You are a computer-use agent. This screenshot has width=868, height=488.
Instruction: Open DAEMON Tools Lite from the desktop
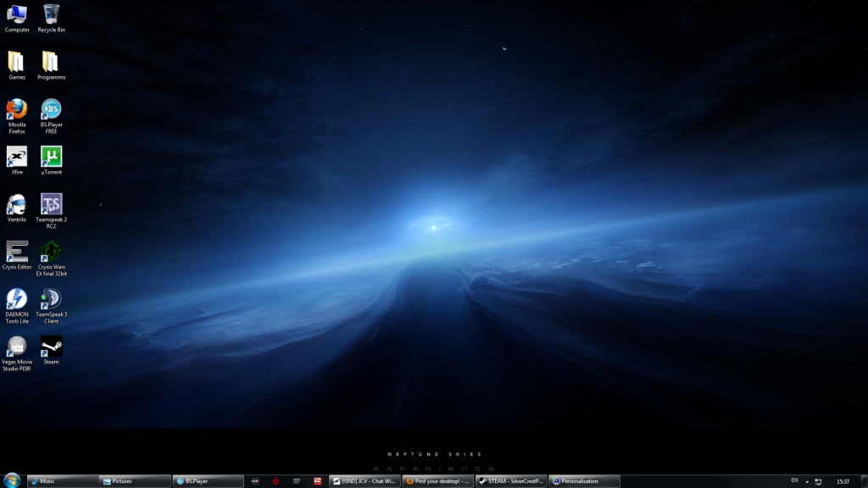[17, 299]
